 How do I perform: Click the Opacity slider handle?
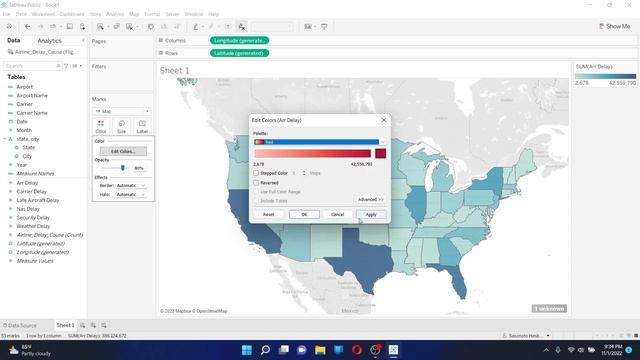(122, 168)
